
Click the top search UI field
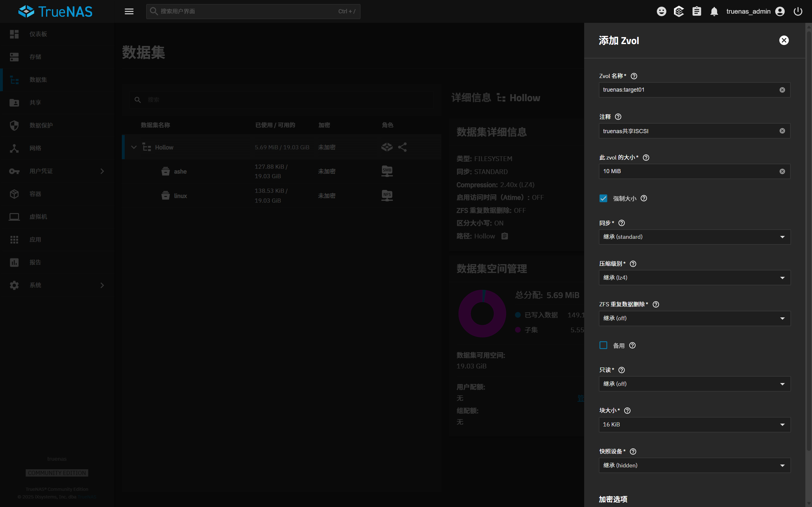[x=248, y=11]
